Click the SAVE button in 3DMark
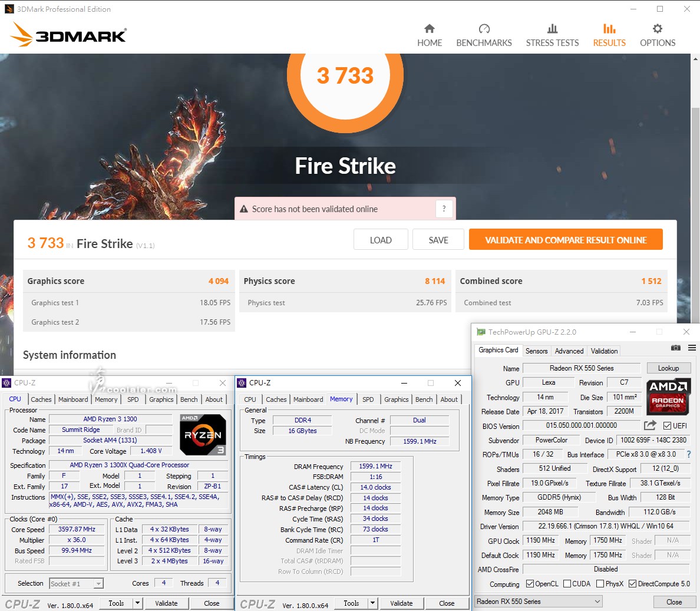700x611 pixels. click(x=438, y=240)
